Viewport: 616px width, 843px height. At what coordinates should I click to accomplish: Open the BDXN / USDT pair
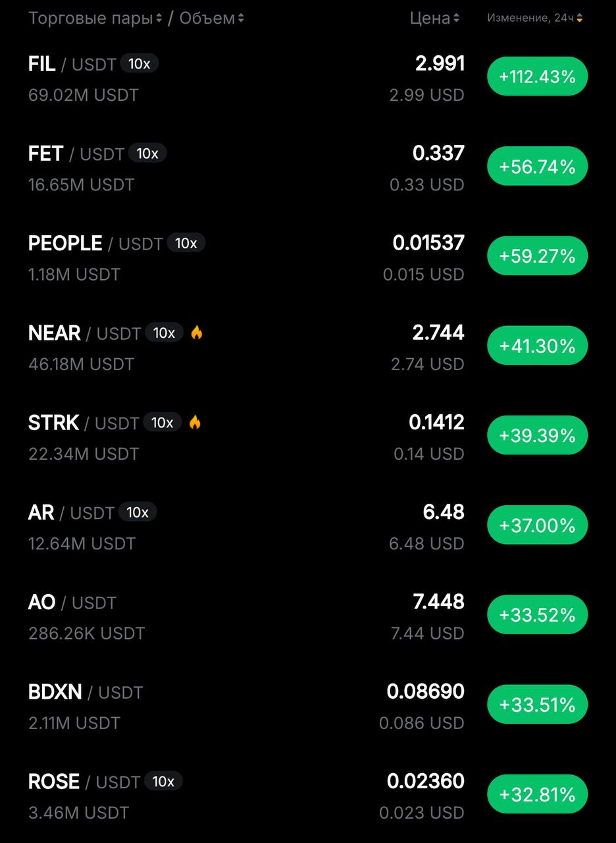pyautogui.click(x=85, y=692)
